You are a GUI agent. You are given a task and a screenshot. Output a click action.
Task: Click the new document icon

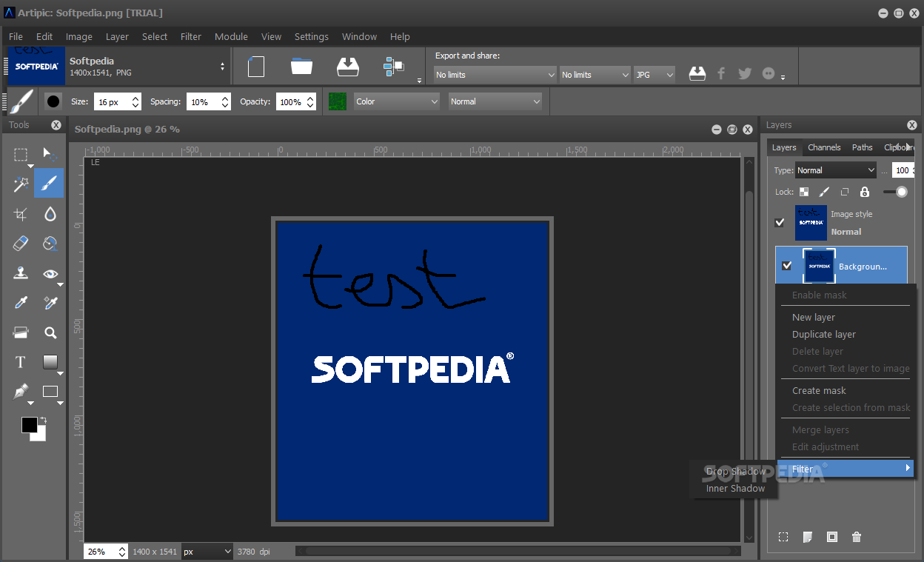coord(256,67)
